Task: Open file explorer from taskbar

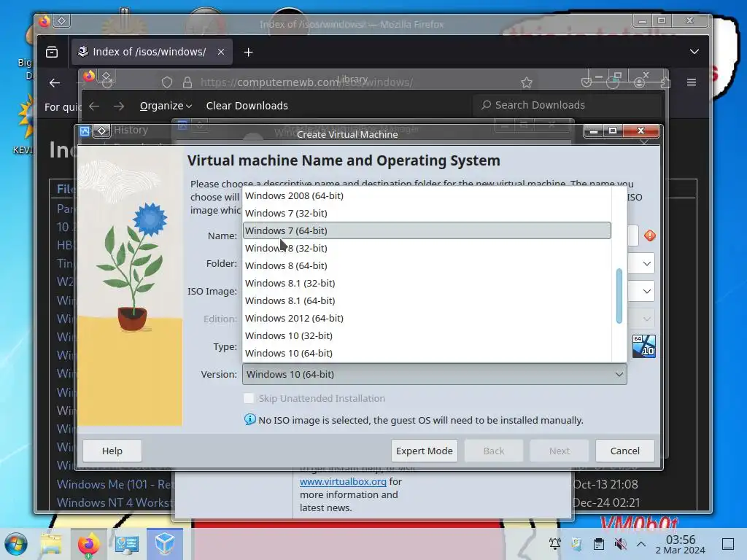Action: [51, 544]
